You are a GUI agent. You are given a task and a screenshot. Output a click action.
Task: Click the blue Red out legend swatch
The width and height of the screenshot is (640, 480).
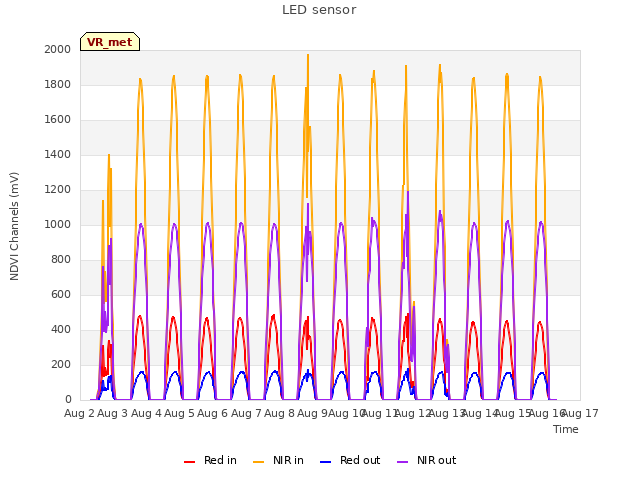(325, 462)
